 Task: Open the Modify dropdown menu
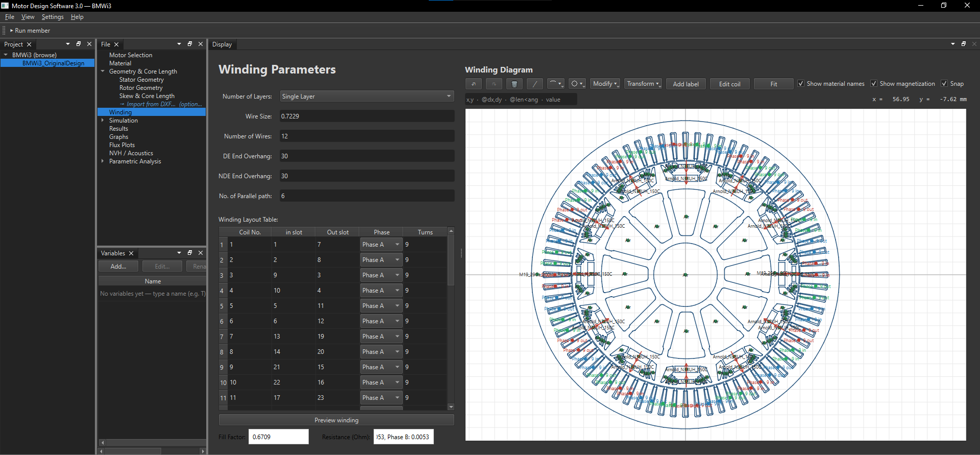(x=605, y=84)
